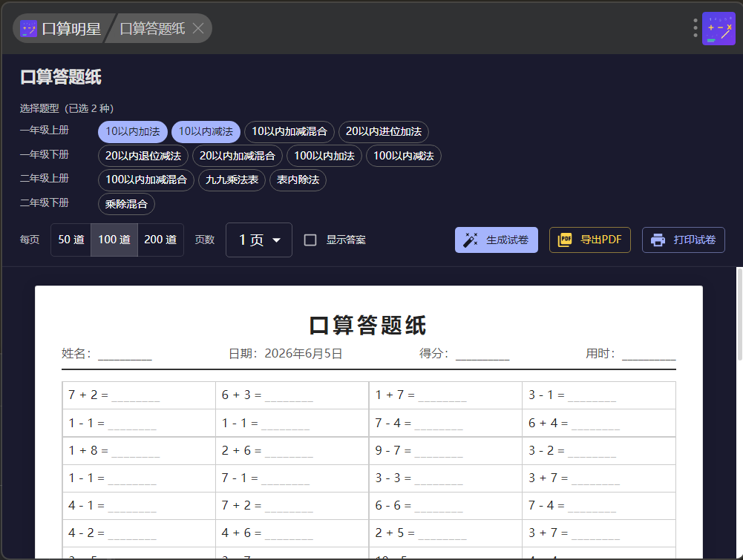Click the problem cell 4 - 2 =
The width and height of the screenshot is (743, 560).
coord(139,533)
